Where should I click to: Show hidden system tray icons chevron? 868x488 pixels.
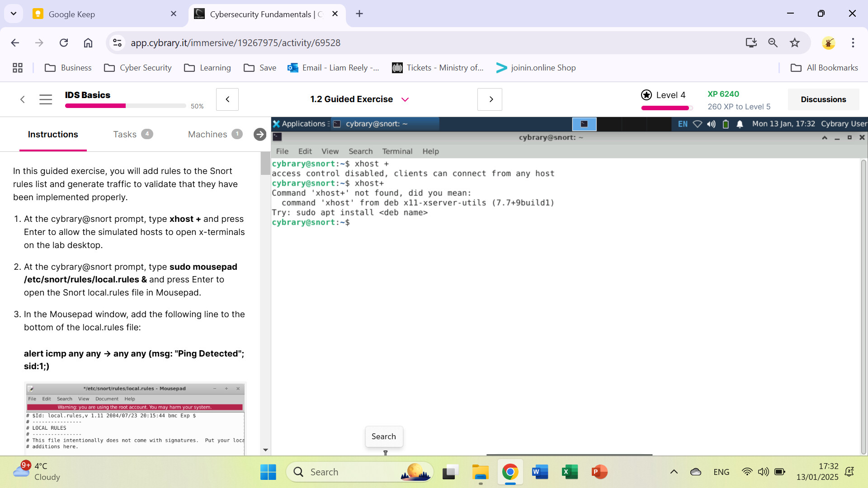tap(674, 472)
